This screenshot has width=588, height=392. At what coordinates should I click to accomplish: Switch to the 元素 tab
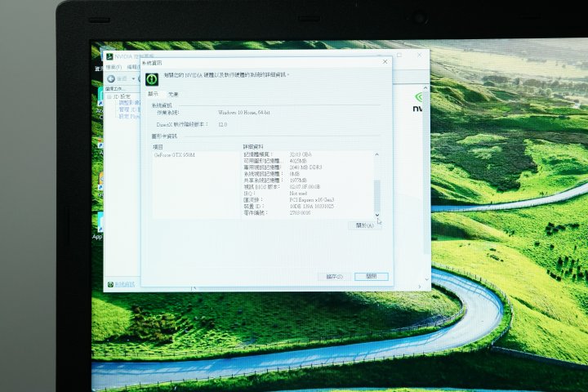[173, 95]
